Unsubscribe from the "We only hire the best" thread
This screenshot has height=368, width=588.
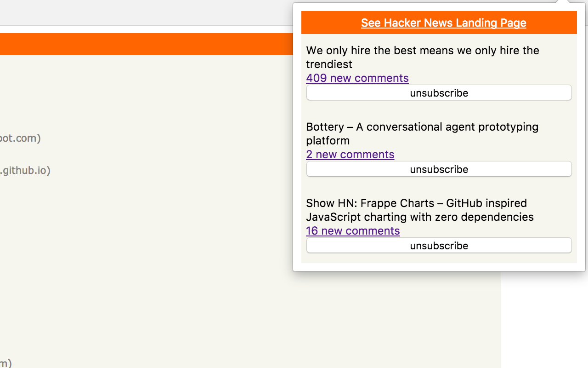[x=439, y=92]
